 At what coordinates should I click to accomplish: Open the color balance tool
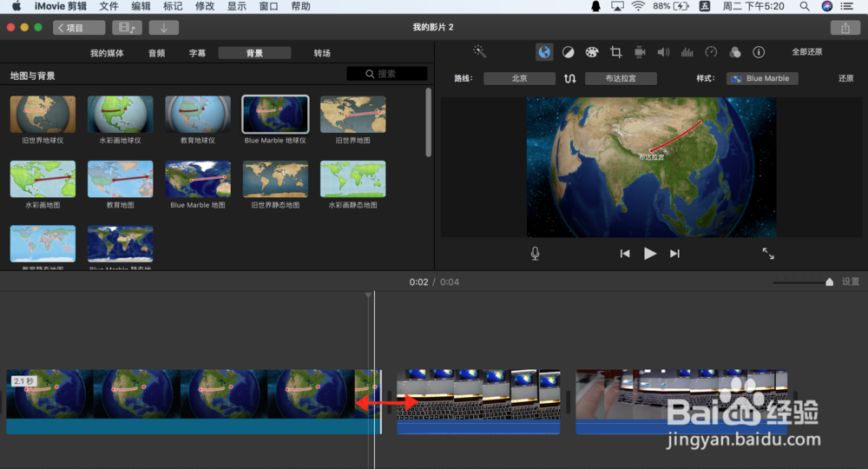point(568,52)
